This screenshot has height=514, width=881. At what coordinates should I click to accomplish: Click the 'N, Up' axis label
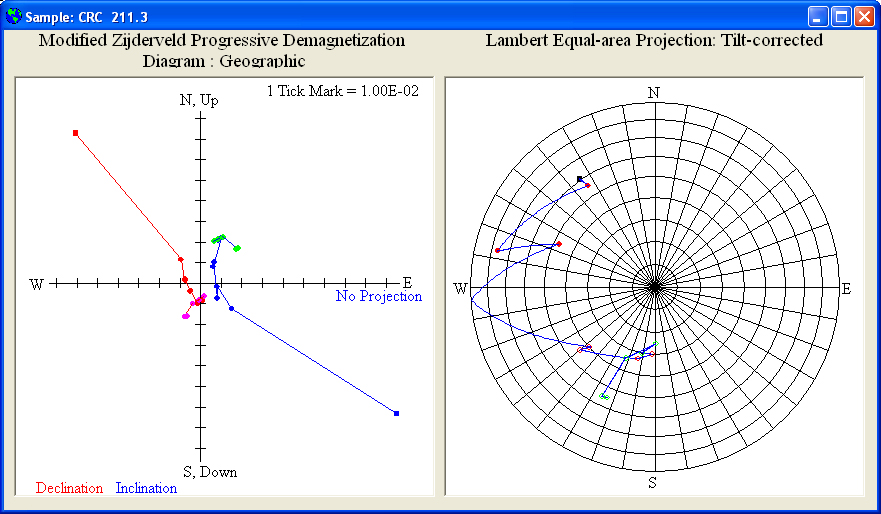(199, 100)
